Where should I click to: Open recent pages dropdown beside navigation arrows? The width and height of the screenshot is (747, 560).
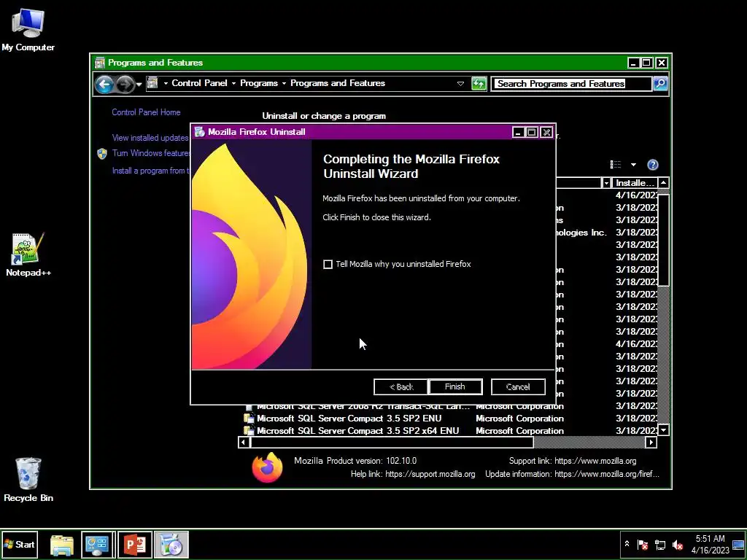click(139, 85)
